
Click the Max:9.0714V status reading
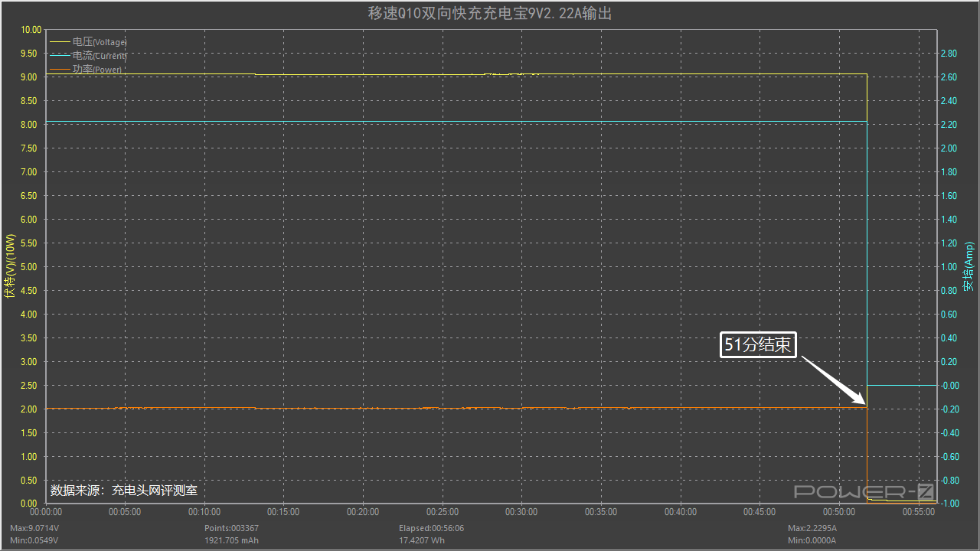tap(34, 528)
